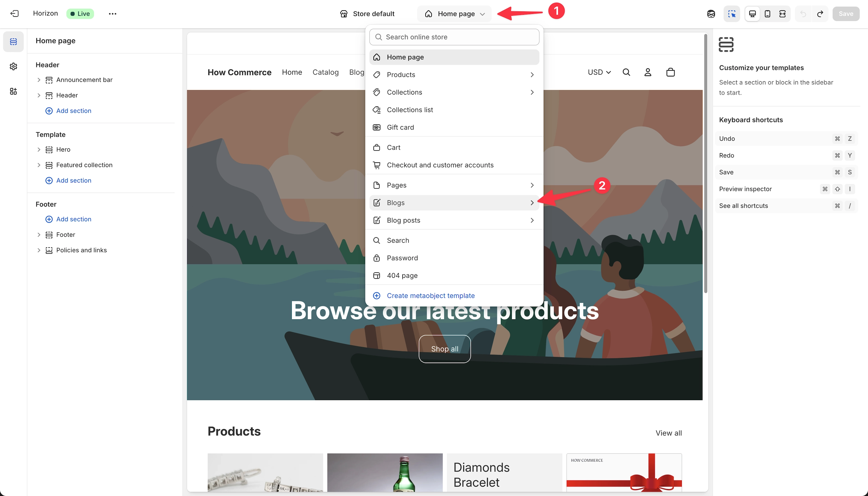Click See all shortcuts row
This screenshot has width=868, height=496.
click(x=786, y=206)
